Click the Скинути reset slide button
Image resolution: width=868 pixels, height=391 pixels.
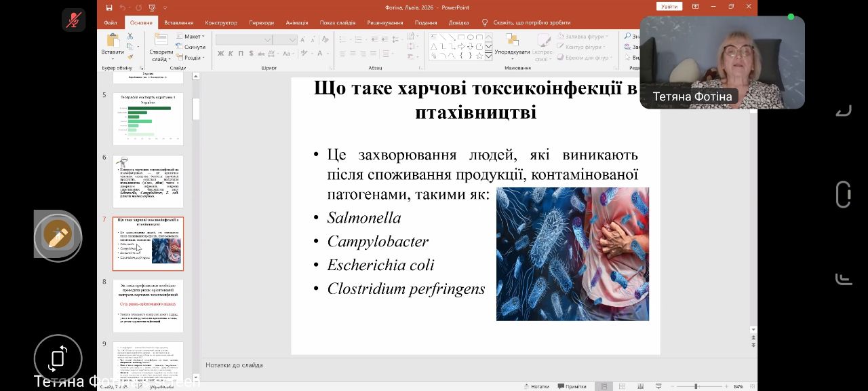coord(191,48)
